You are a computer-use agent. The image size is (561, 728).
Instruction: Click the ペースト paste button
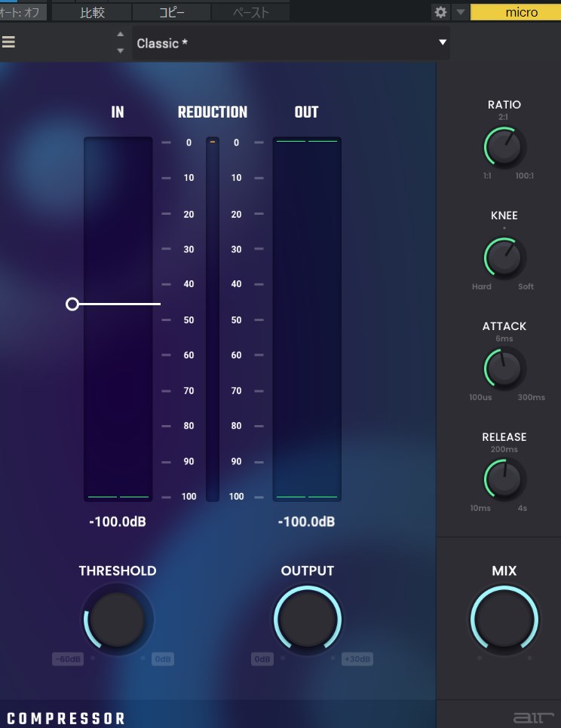point(250,12)
